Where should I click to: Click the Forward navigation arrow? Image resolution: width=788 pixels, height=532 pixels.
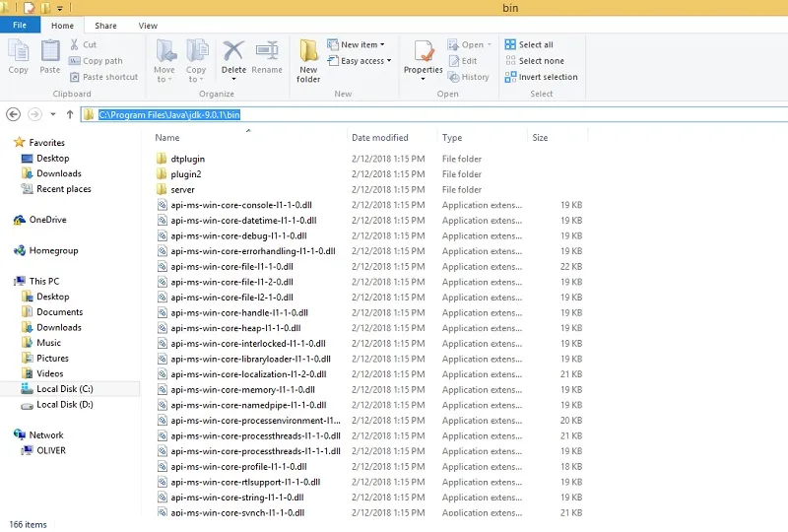point(34,114)
